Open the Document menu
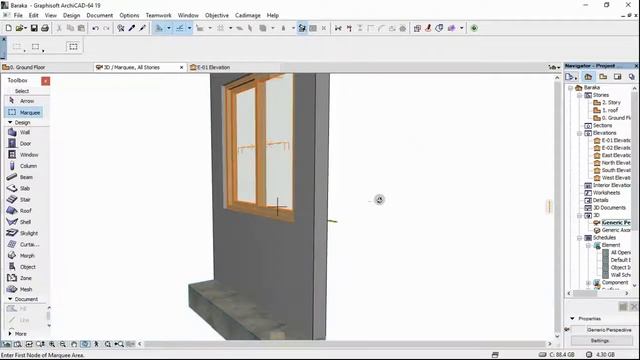Screen dimensions: 640x360 click(x=100, y=15)
